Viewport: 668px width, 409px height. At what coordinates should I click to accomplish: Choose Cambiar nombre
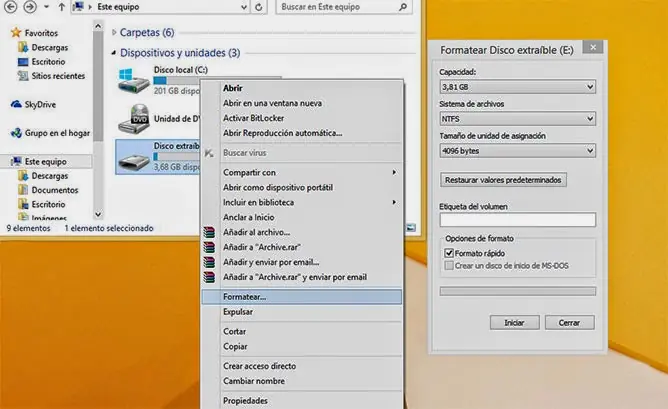tap(302, 381)
